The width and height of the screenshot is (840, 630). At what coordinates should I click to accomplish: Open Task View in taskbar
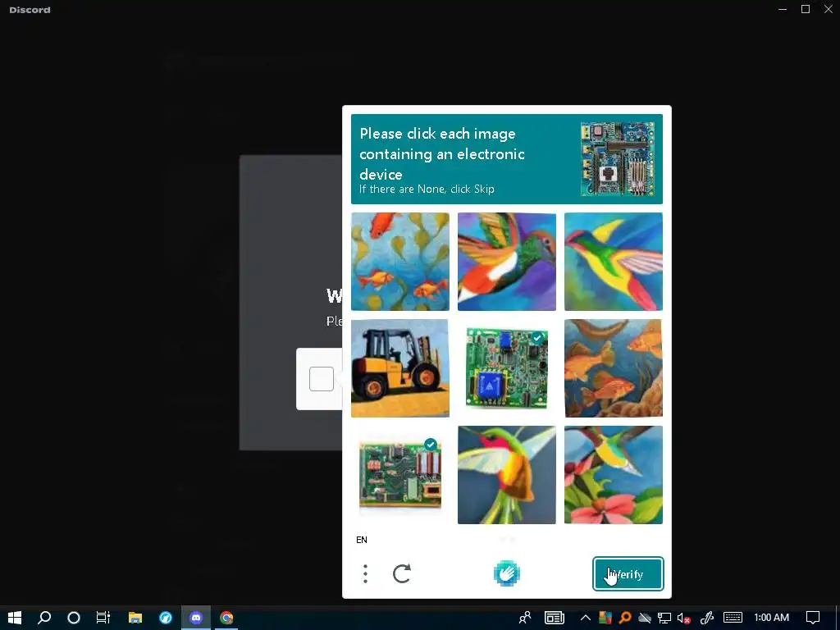[103, 618]
